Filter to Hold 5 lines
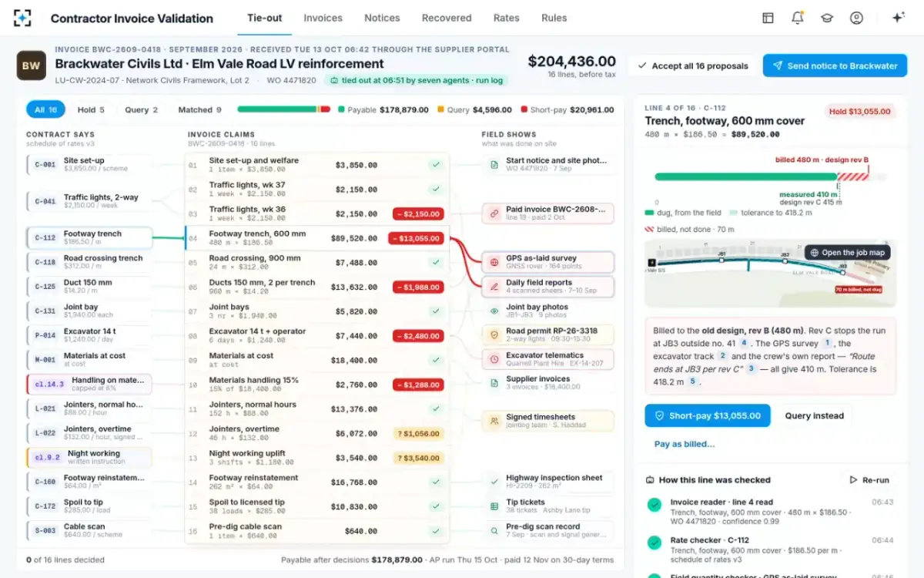 click(91, 109)
